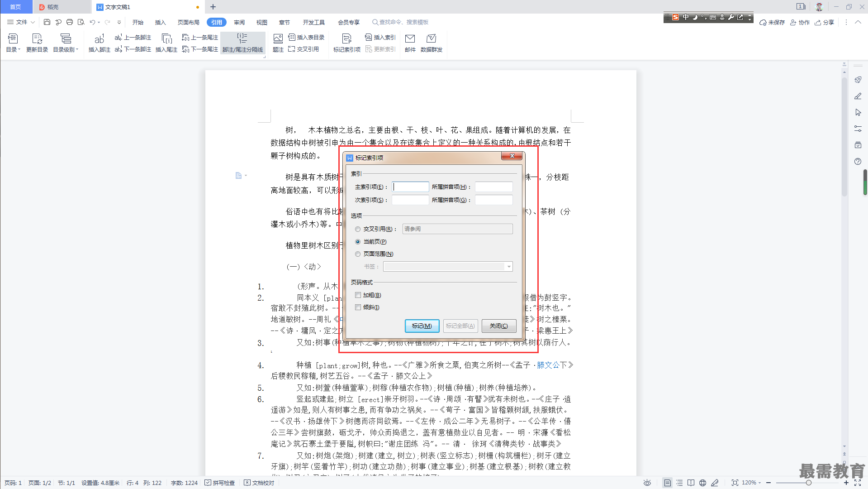Select 脚注/尾注分隔线 separator tool
This screenshot has width=868, height=489.
(242, 43)
